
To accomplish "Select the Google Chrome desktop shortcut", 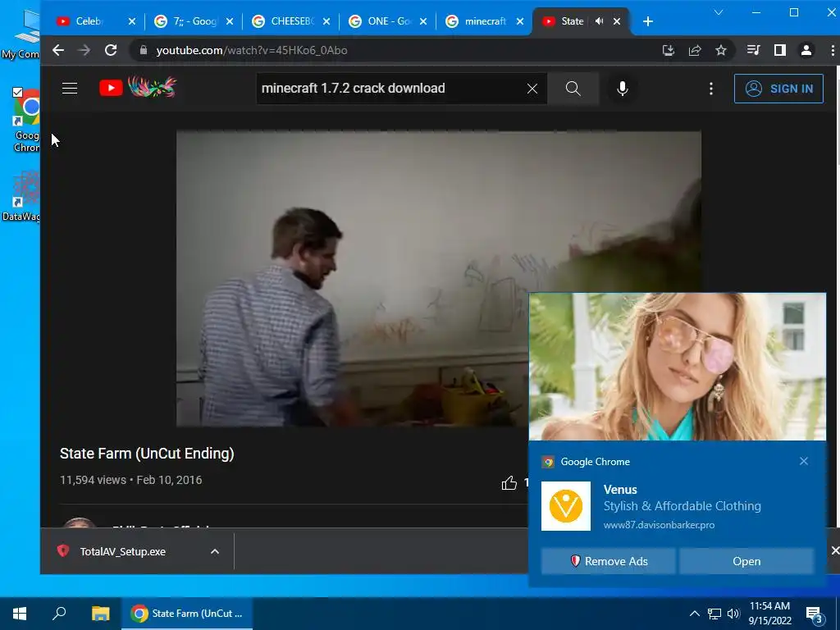I will [25, 121].
